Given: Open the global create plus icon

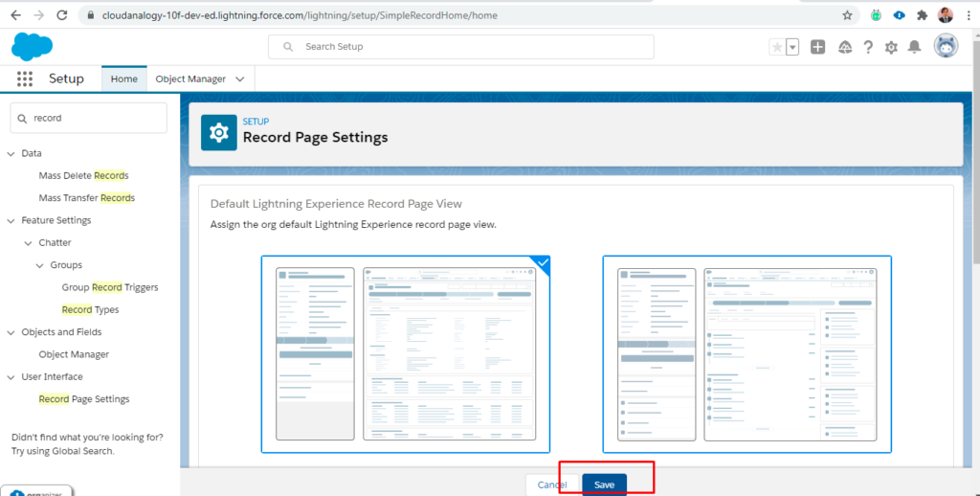Looking at the screenshot, I should coord(817,47).
